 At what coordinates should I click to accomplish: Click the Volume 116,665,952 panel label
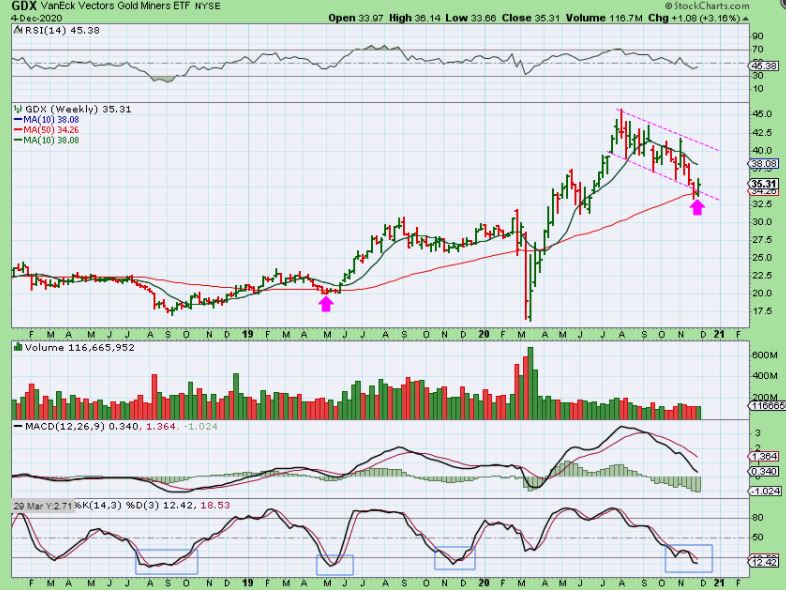(79, 347)
